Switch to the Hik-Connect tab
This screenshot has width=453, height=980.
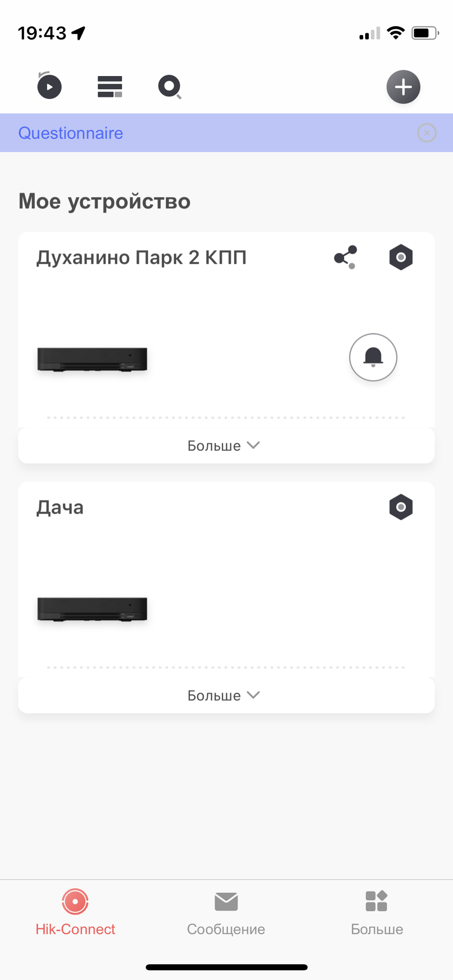(x=75, y=912)
